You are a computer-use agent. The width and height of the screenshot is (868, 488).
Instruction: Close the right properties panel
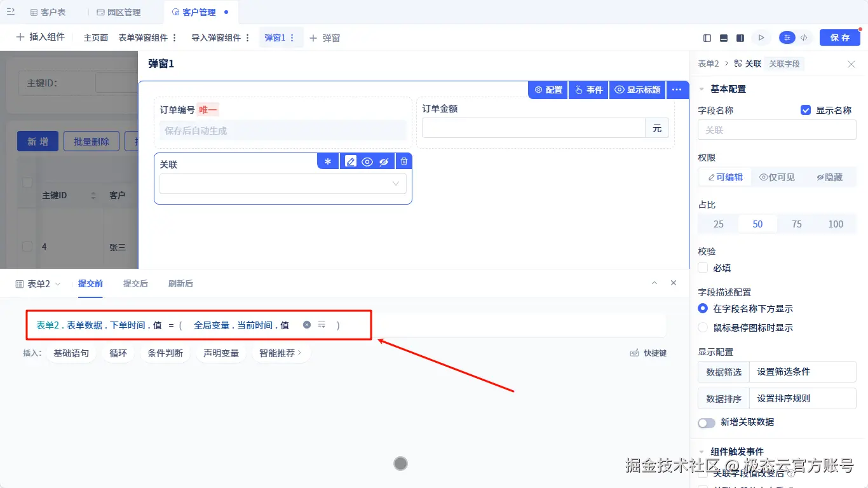click(x=851, y=64)
